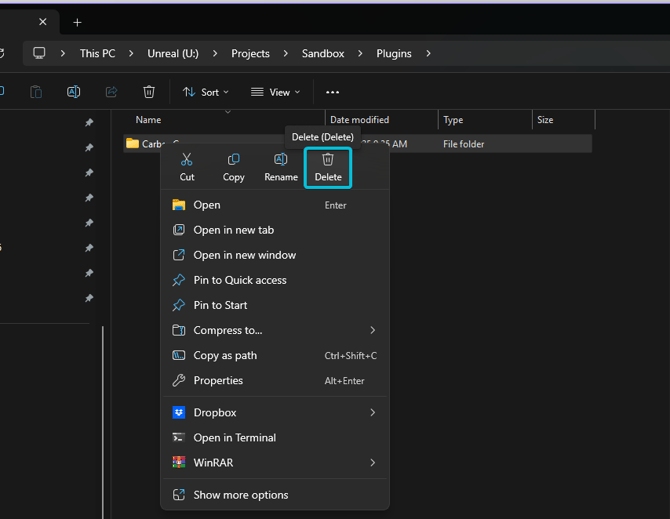Expand the Compress to submenu arrow
The image size is (670, 519).
point(373,330)
